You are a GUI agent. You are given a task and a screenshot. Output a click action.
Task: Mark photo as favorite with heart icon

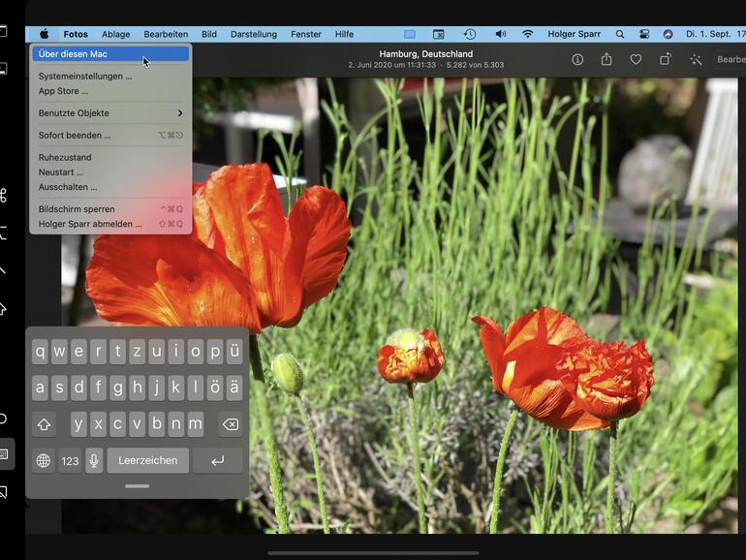636,59
